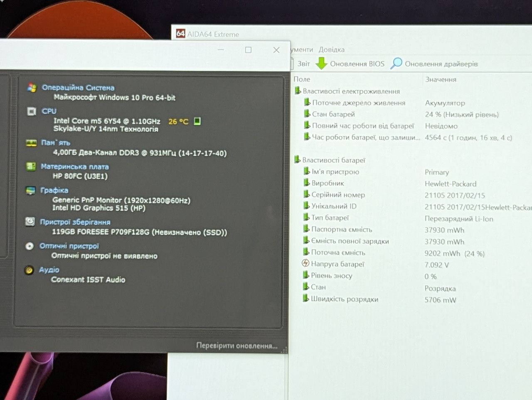The width and height of the screenshot is (532, 400).
Task: Click the 26 °C CPU temperature reading
Action: (x=178, y=121)
